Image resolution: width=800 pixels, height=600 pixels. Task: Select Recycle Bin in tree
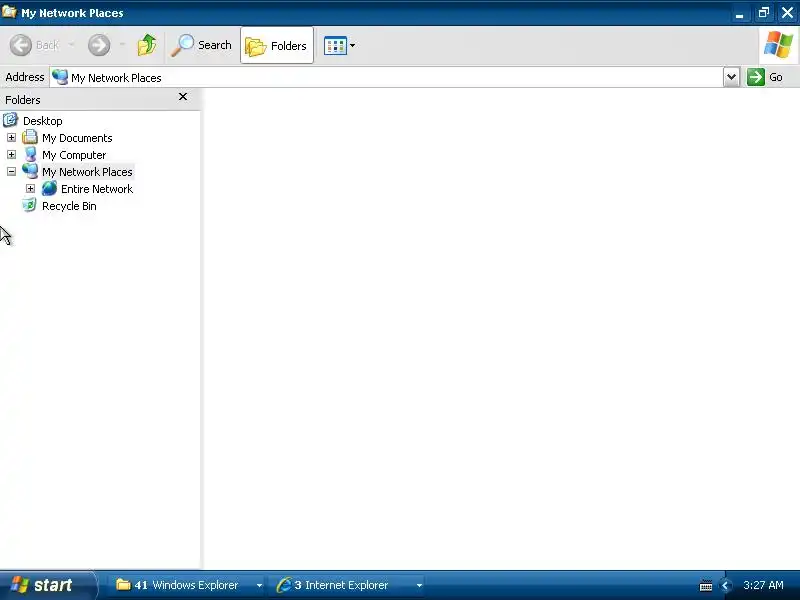coord(69,206)
